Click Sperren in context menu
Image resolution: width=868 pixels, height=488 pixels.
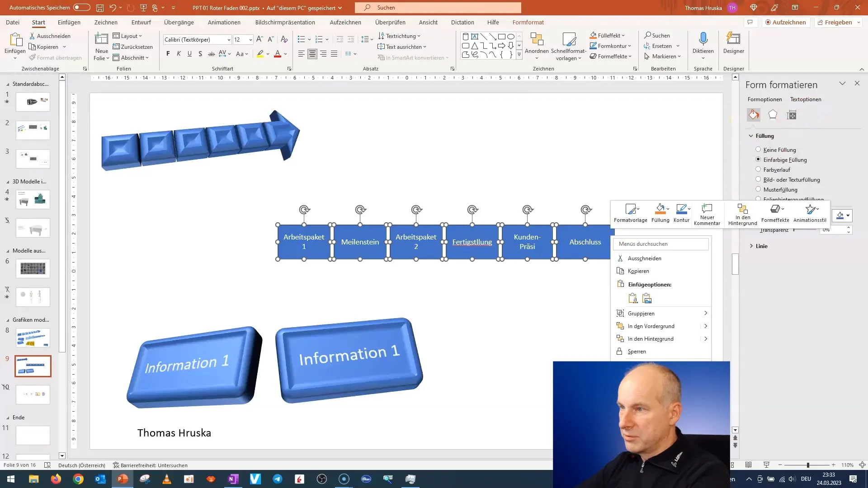637,351
